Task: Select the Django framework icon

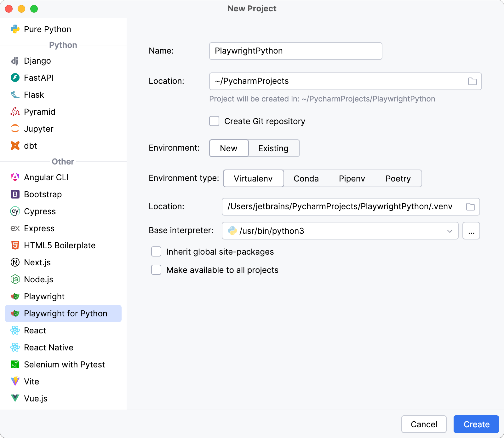Action: click(x=15, y=61)
